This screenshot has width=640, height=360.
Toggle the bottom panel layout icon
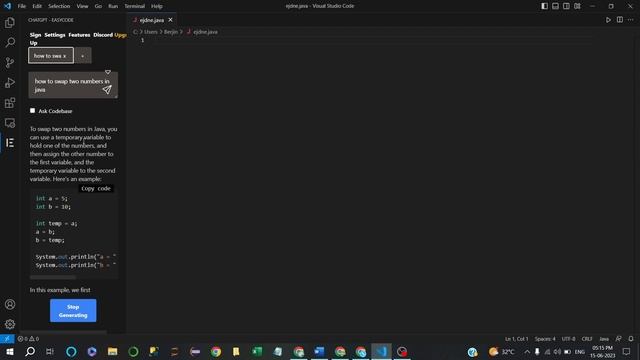[555, 6]
